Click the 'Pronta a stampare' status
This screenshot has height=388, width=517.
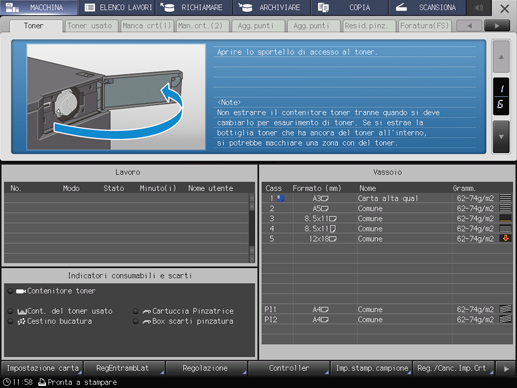click(82, 382)
